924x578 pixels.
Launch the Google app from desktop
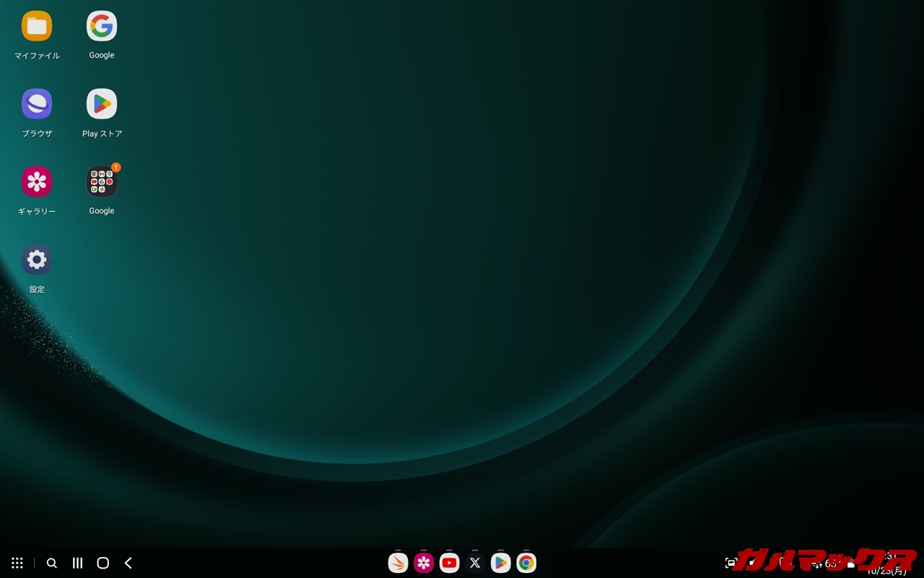coord(102,27)
